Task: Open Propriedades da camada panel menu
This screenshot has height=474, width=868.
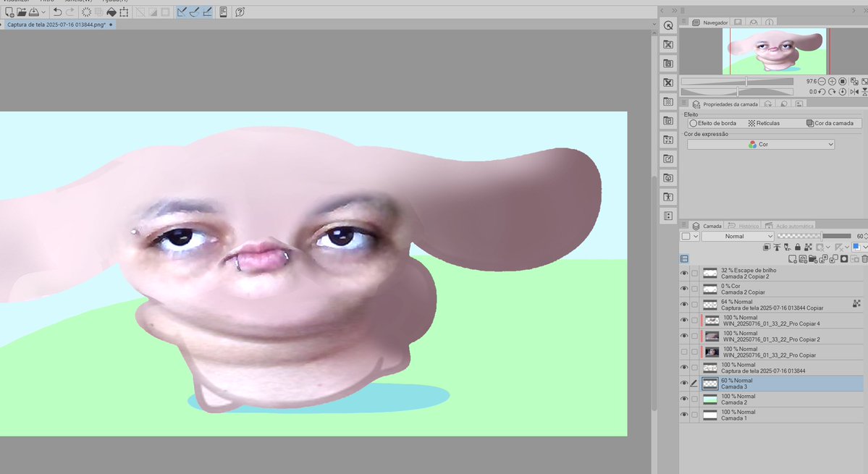Action: [x=684, y=104]
